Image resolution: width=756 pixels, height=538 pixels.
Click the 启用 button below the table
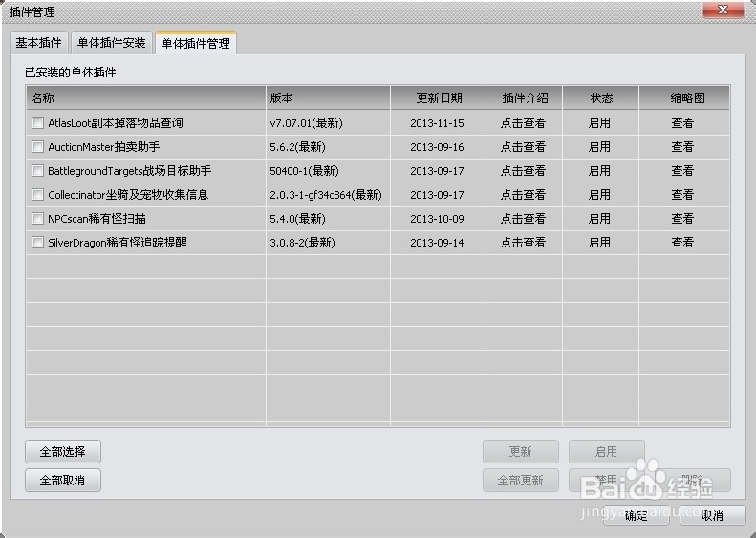pos(607,452)
